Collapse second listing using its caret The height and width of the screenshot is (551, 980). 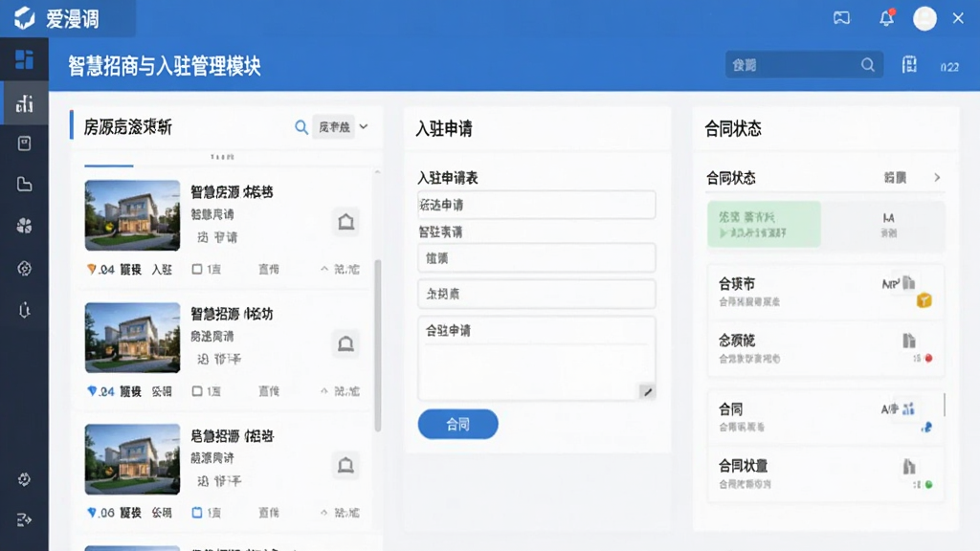pos(323,391)
